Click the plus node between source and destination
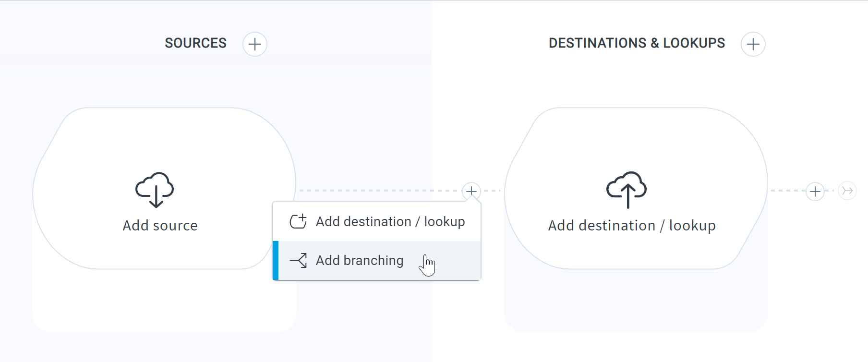 point(471,191)
